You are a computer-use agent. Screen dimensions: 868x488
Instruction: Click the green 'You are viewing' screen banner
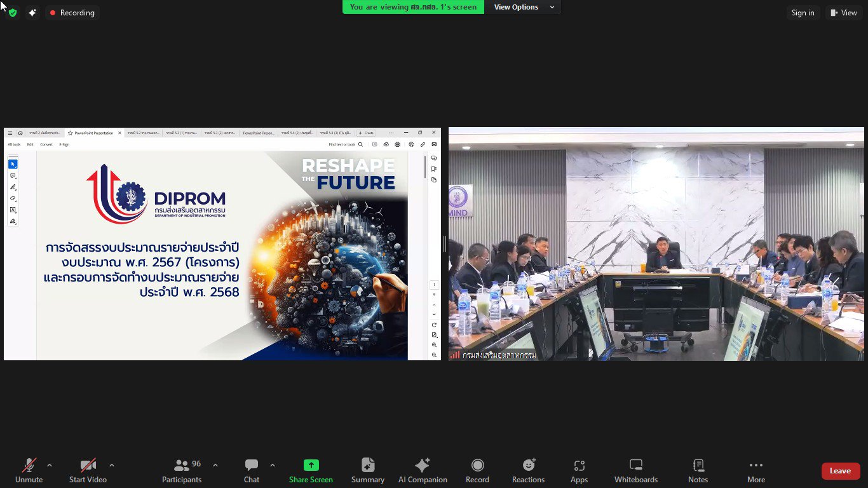413,7
